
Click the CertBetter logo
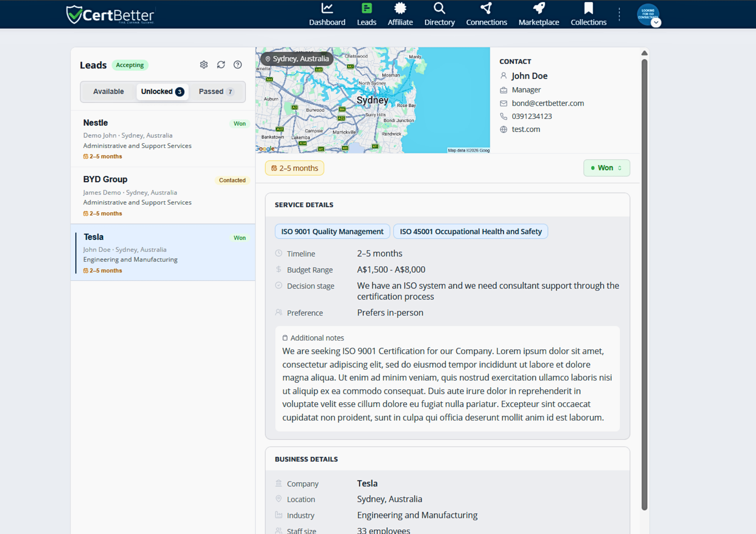(110, 15)
